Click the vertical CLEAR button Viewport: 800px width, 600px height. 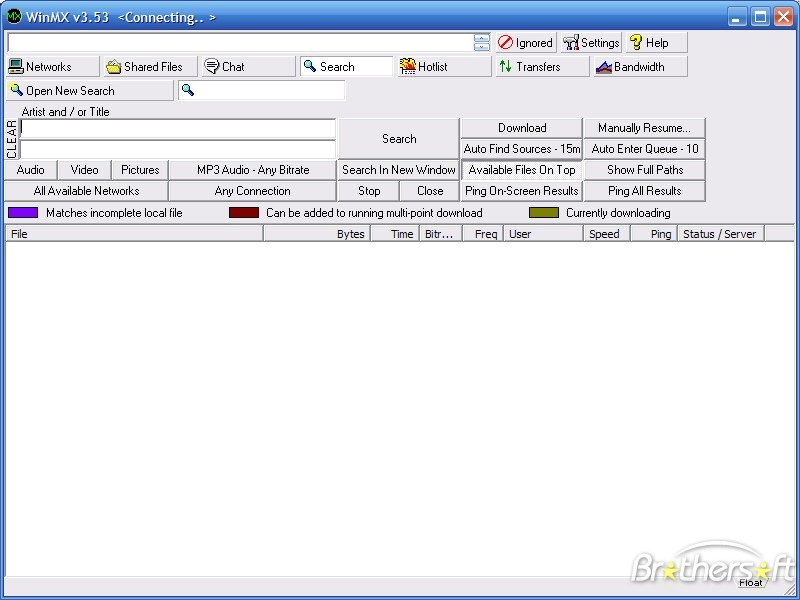[12, 139]
